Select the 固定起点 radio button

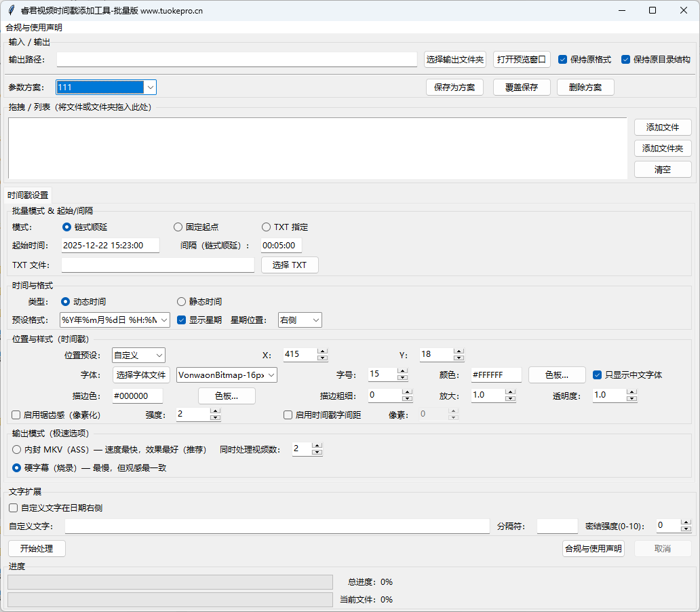point(178,227)
